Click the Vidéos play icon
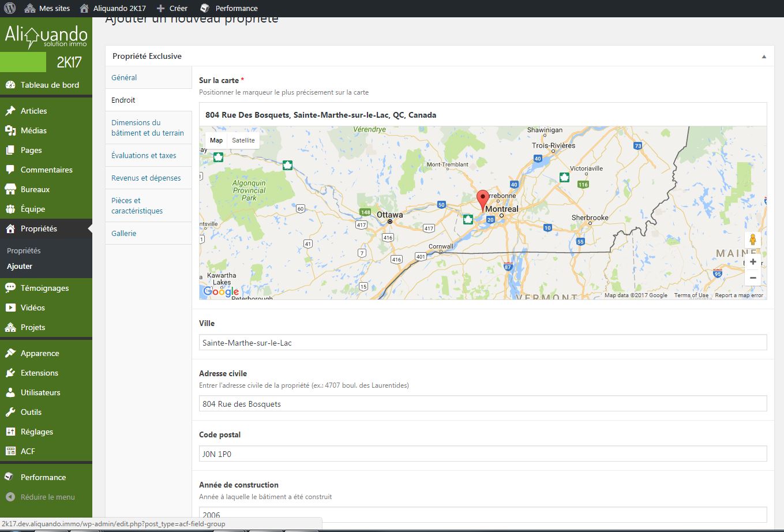This screenshot has height=532, width=784. pos(10,308)
